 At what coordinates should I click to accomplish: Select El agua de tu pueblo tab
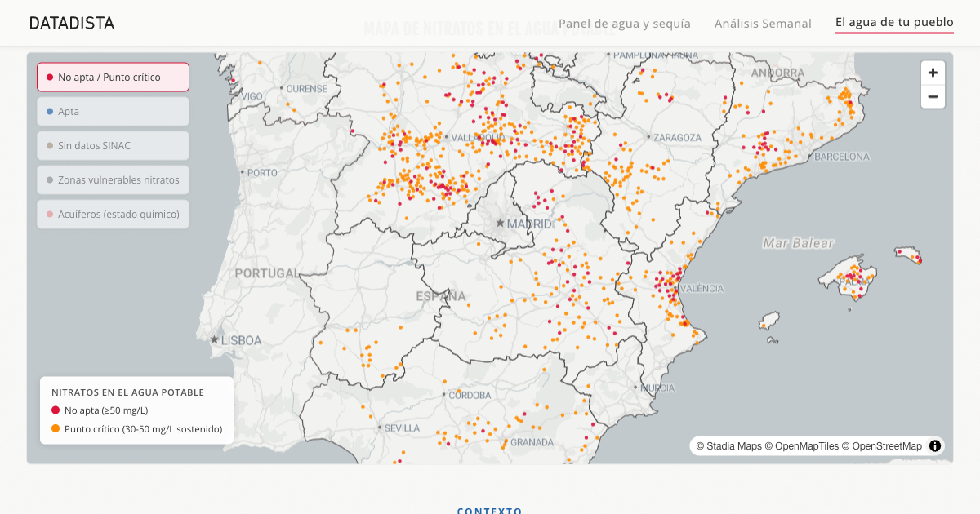[894, 23]
